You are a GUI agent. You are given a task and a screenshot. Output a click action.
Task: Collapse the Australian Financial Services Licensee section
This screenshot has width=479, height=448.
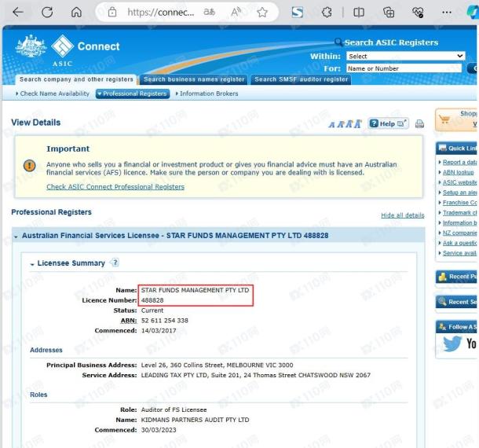point(16,237)
